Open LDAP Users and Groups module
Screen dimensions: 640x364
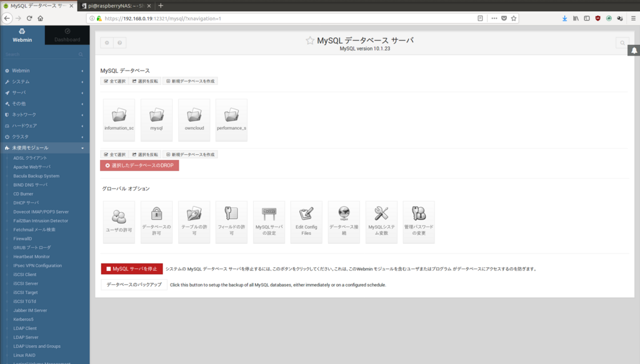37,346
